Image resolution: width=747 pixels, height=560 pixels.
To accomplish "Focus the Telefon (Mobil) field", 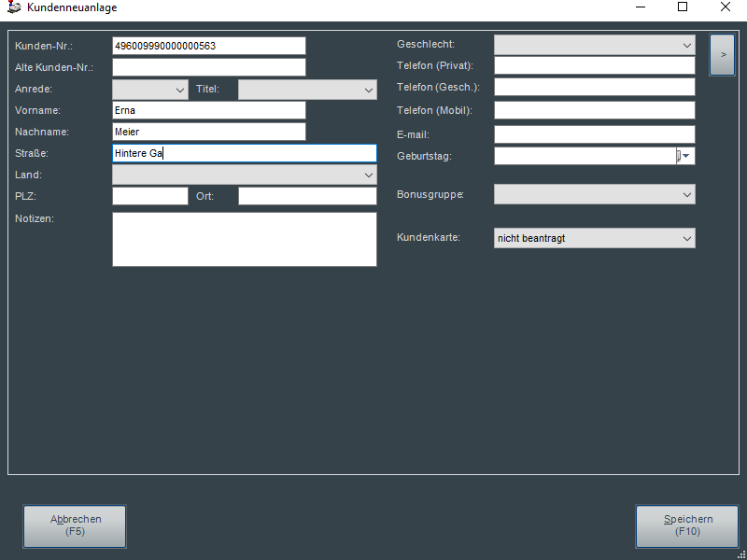I will click(594, 110).
